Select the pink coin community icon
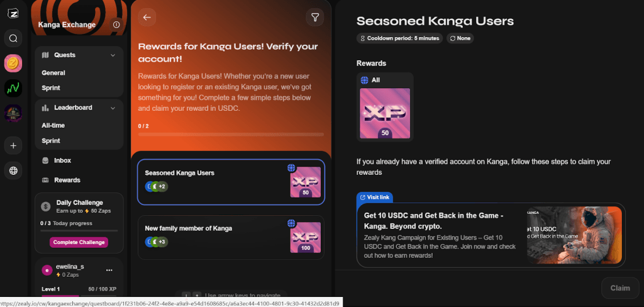 tap(13, 64)
